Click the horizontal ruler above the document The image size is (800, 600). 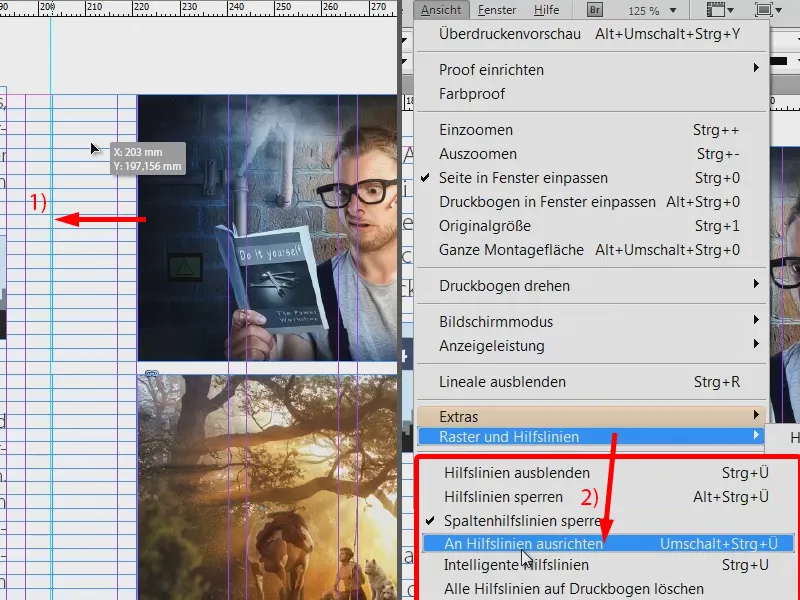click(x=200, y=8)
